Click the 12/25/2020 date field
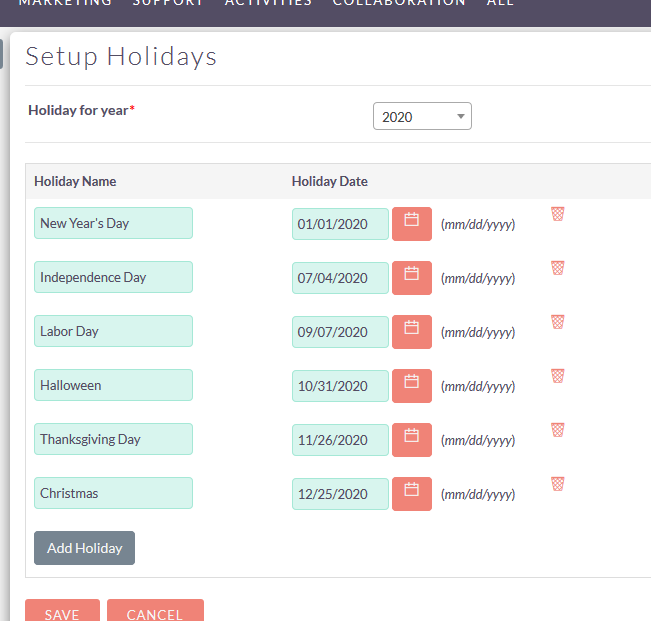This screenshot has height=621, width=651. [340, 494]
